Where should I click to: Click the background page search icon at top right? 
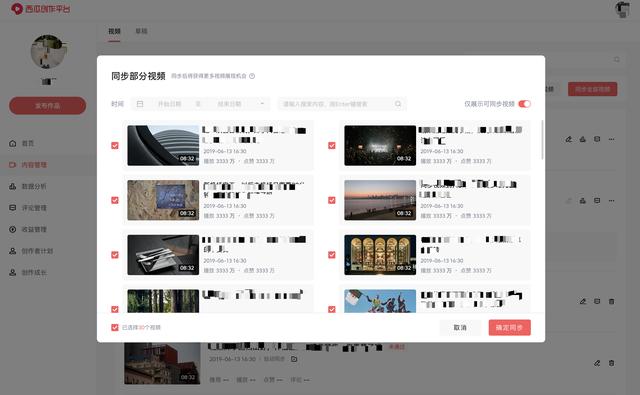click(617, 60)
